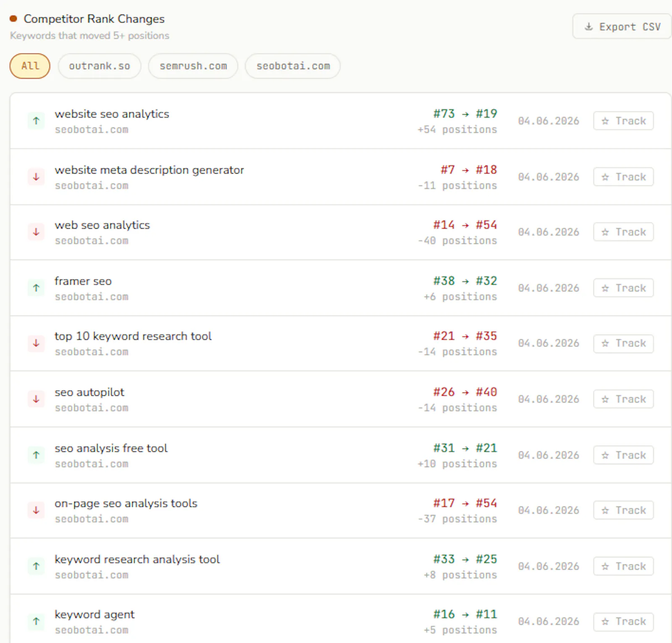This screenshot has width=672, height=643.
Task: Filter by outrank.so competitor
Action: pyautogui.click(x=100, y=66)
